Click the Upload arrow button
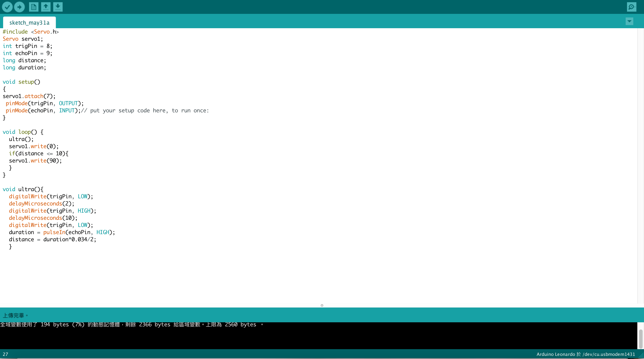 pyautogui.click(x=19, y=7)
